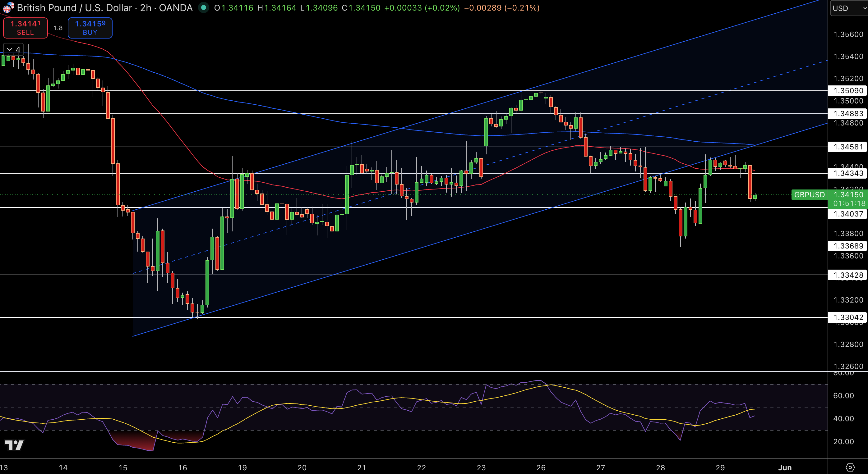The image size is (868, 474).
Task: Click date label 26 on time axis
Action: [541, 467]
